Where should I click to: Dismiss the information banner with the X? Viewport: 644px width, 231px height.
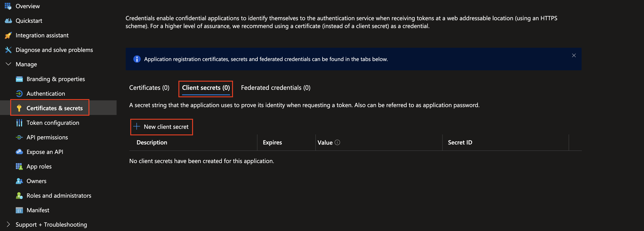pyautogui.click(x=574, y=55)
